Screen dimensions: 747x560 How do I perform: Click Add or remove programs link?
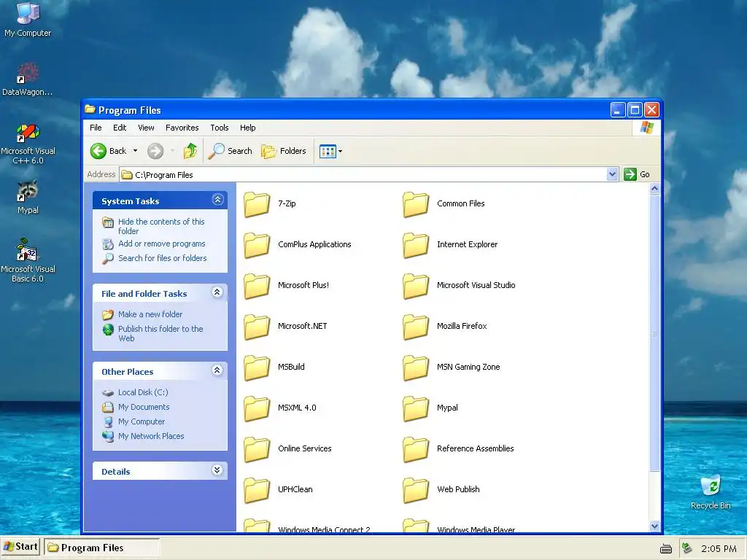(x=161, y=244)
